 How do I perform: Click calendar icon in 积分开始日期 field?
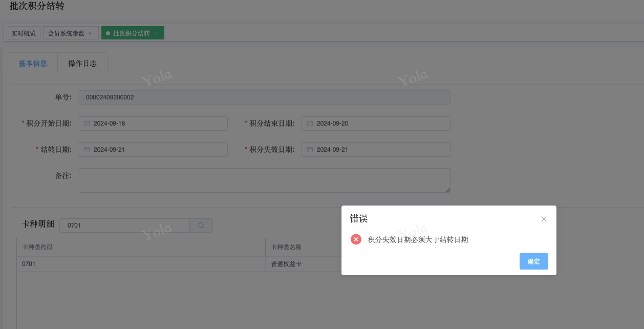[x=87, y=124]
